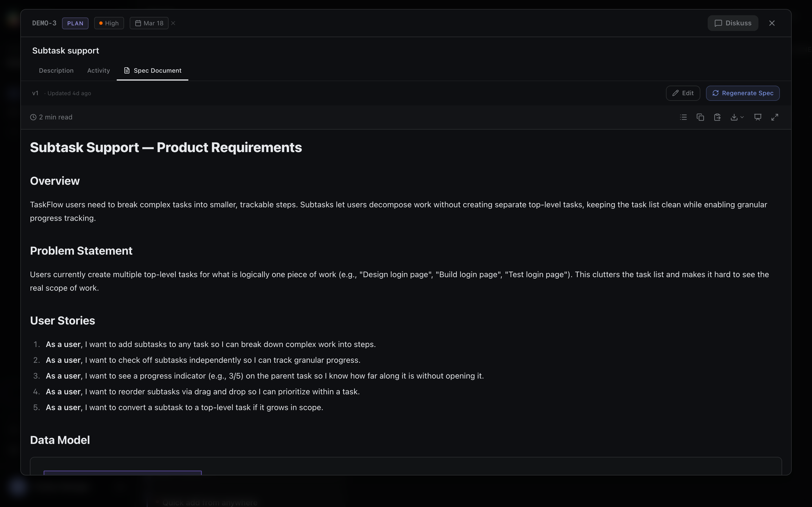Remove the Mar 18 due date via its X

click(173, 23)
